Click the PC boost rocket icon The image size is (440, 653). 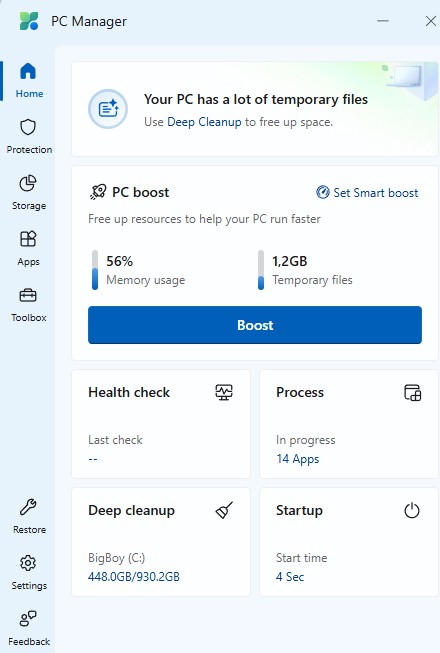(x=98, y=192)
